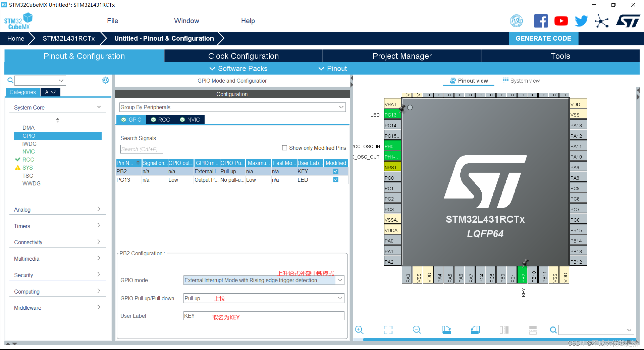Expand the Timers category

coord(57,226)
